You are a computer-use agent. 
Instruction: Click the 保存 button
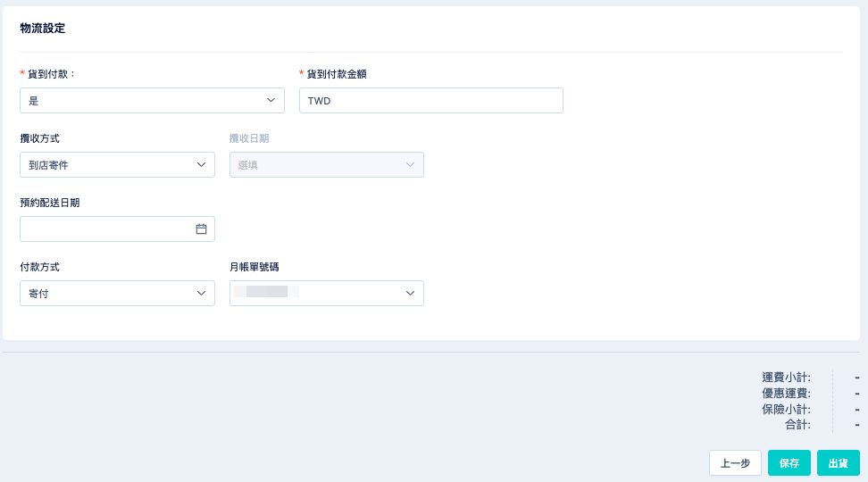point(789,463)
